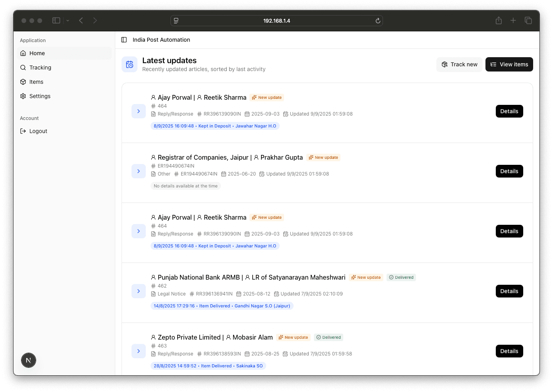Click the Delivered status badge for Punjab National Bank
Image resolution: width=553 pixels, height=392 pixels.
(401, 277)
